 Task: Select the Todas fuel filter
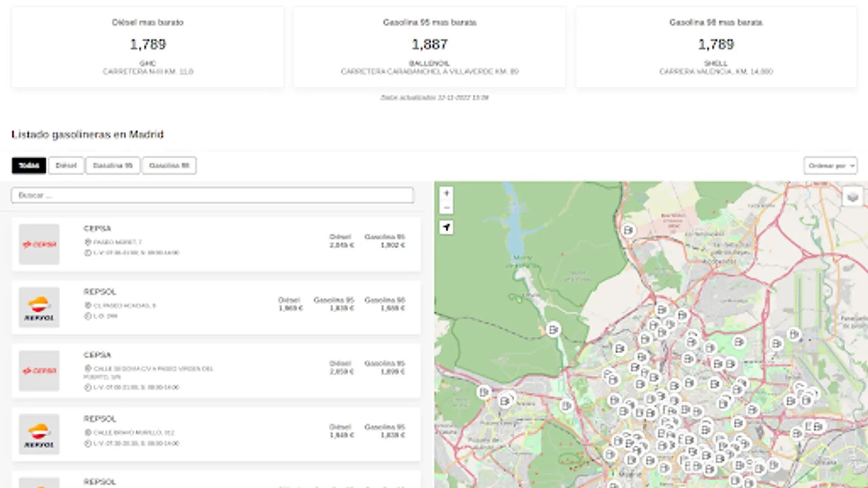coord(29,165)
